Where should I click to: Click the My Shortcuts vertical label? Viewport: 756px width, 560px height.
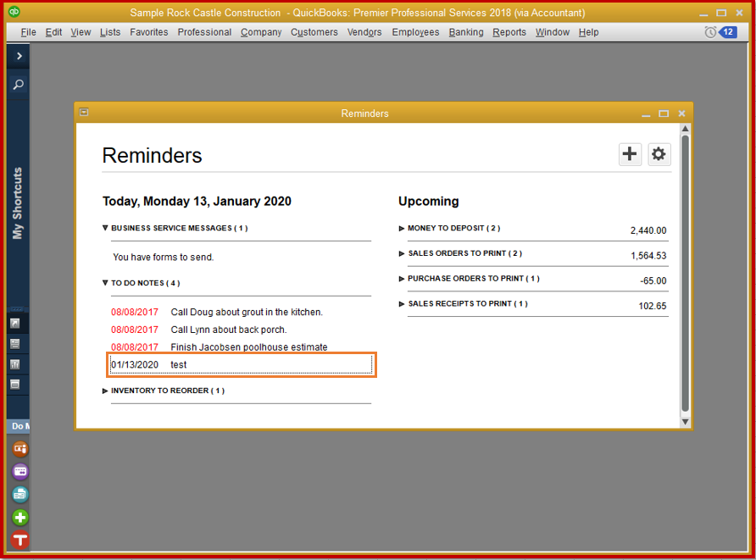pos(17,202)
